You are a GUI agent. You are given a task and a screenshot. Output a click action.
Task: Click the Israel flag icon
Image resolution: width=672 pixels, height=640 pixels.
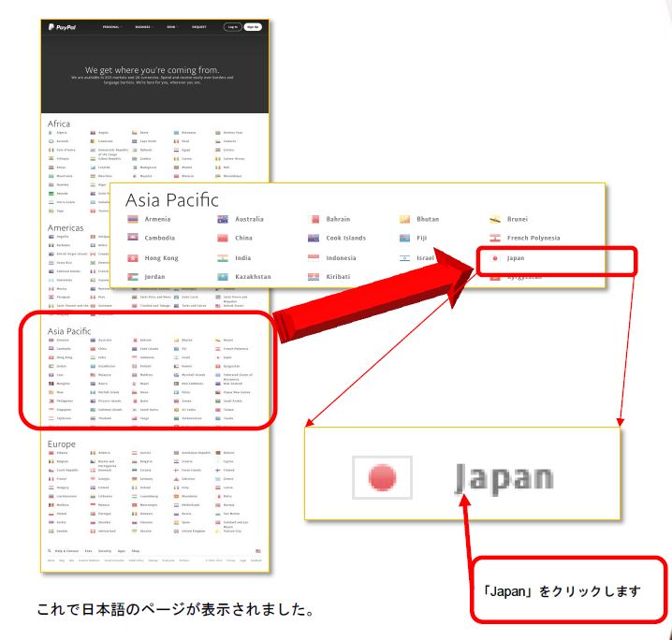pyautogui.click(x=404, y=258)
